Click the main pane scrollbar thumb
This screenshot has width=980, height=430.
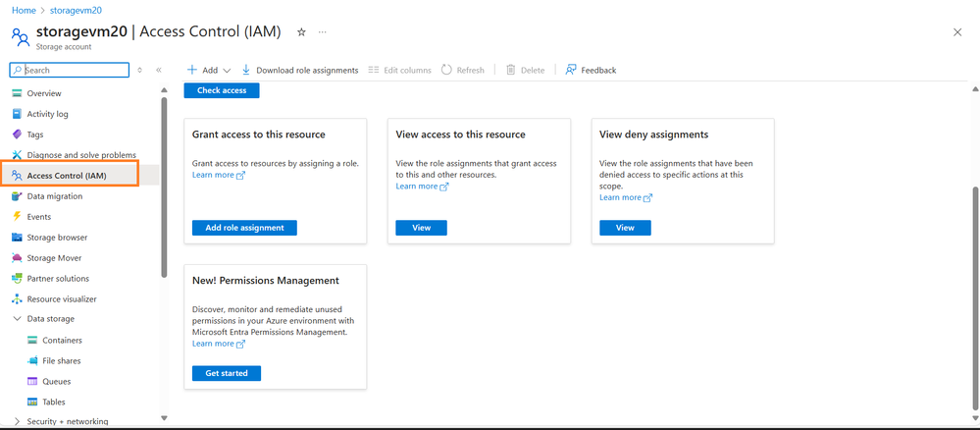(975, 298)
